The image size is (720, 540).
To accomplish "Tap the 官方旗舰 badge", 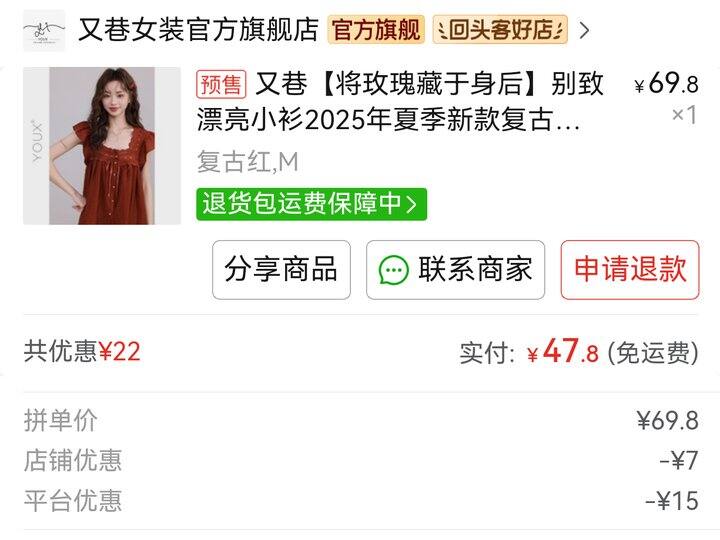I will click(x=376, y=30).
